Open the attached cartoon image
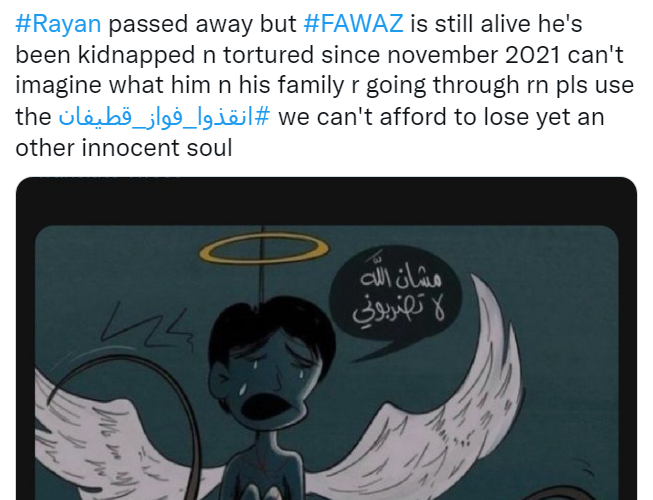 coord(326,338)
